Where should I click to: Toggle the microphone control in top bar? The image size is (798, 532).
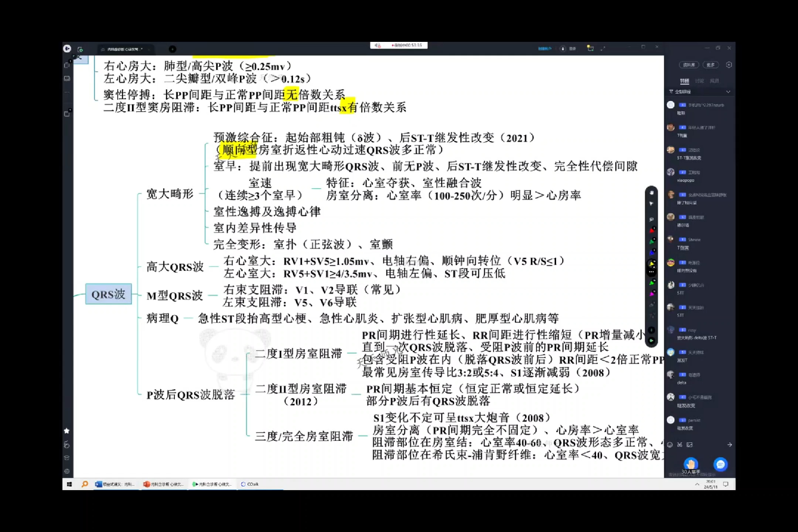point(563,49)
